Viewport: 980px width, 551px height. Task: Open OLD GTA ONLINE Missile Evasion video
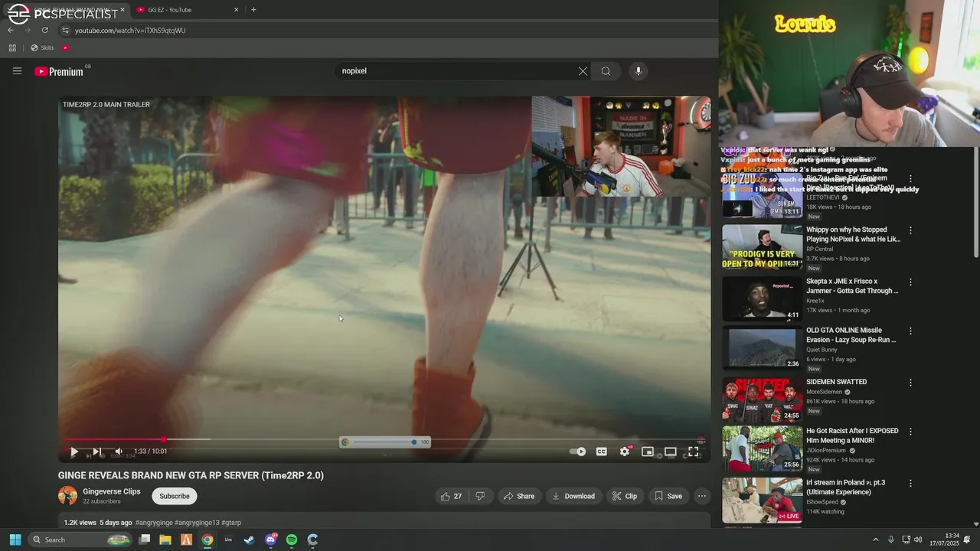(762, 348)
